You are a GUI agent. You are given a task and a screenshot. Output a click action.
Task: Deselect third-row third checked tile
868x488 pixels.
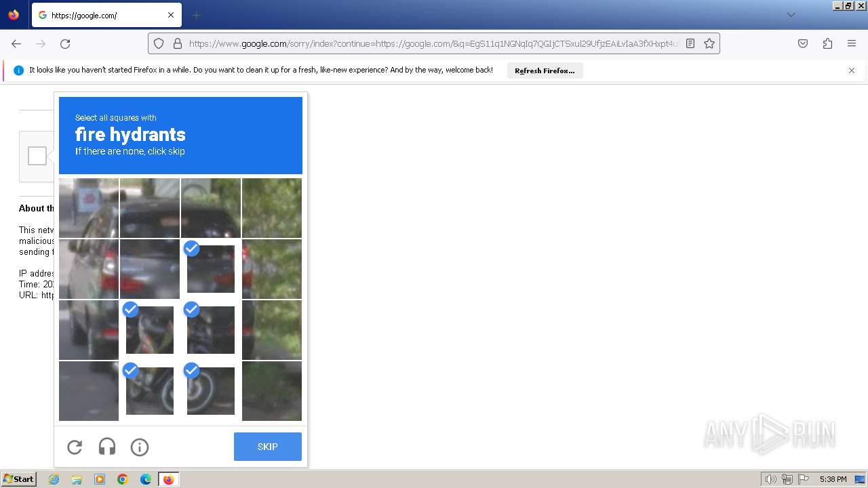(211, 330)
